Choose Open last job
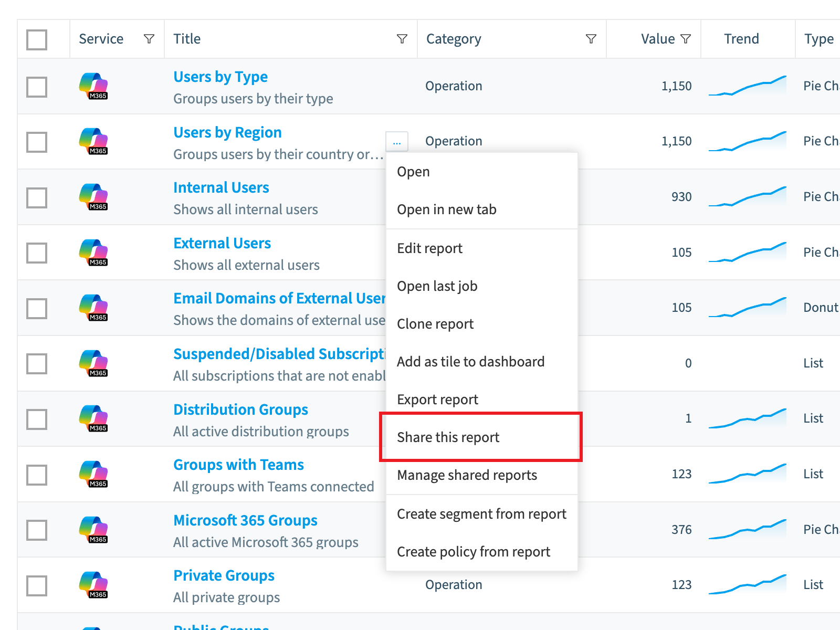The height and width of the screenshot is (630, 840). (x=482, y=286)
